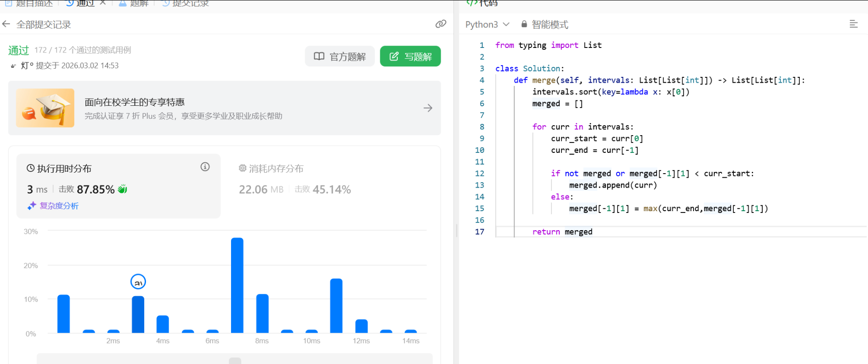Switch to the 题解 tab
Screen dimensions: 868x364
(134, 3)
